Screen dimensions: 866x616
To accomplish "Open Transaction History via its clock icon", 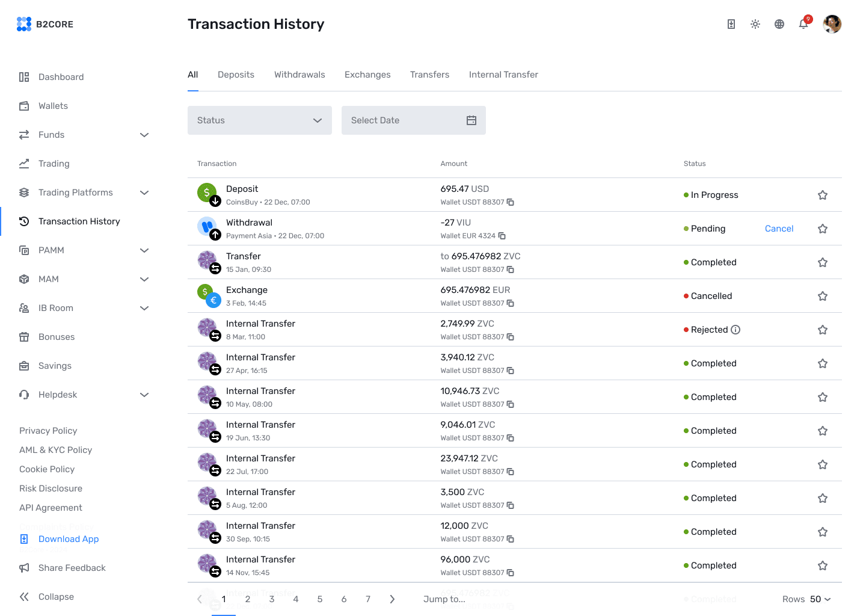I will pyautogui.click(x=24, y=221).
